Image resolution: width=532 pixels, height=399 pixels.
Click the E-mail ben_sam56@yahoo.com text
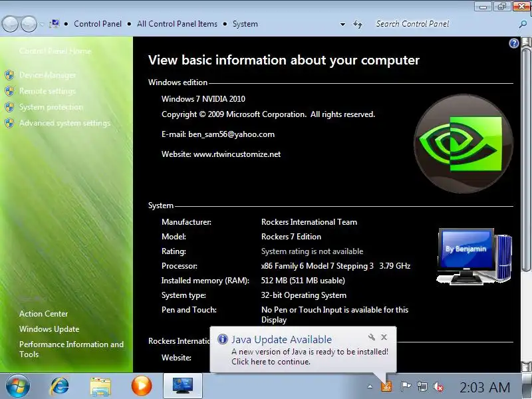(x=218, y=134)
